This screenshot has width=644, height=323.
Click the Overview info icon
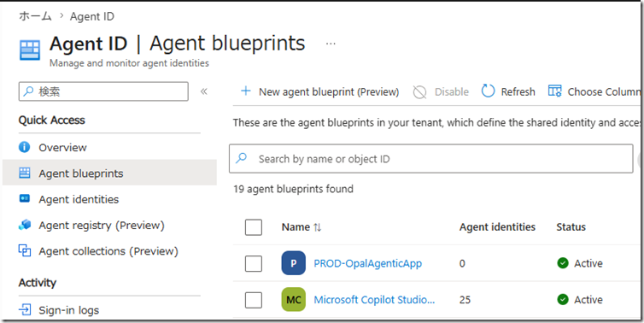[25, 147]
